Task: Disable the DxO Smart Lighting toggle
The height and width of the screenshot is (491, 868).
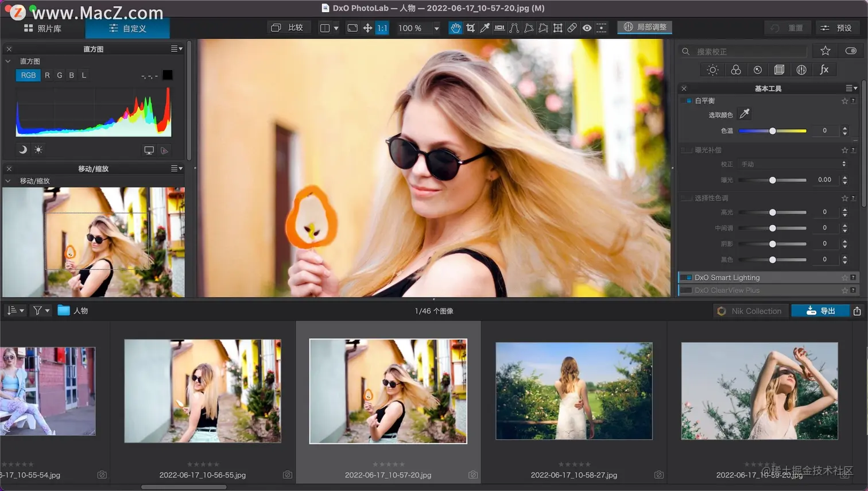Action: coord(686,277)
